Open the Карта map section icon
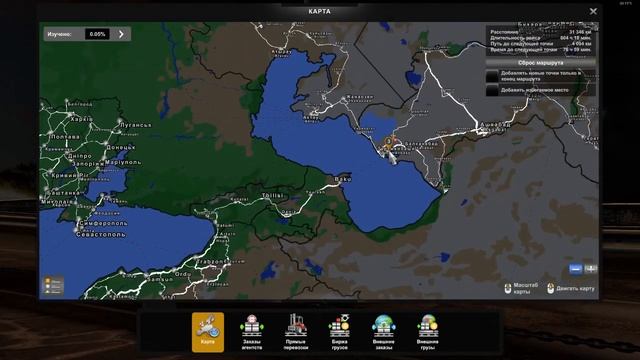The width and height of the screenshot is (640, 360). point(208,332)
